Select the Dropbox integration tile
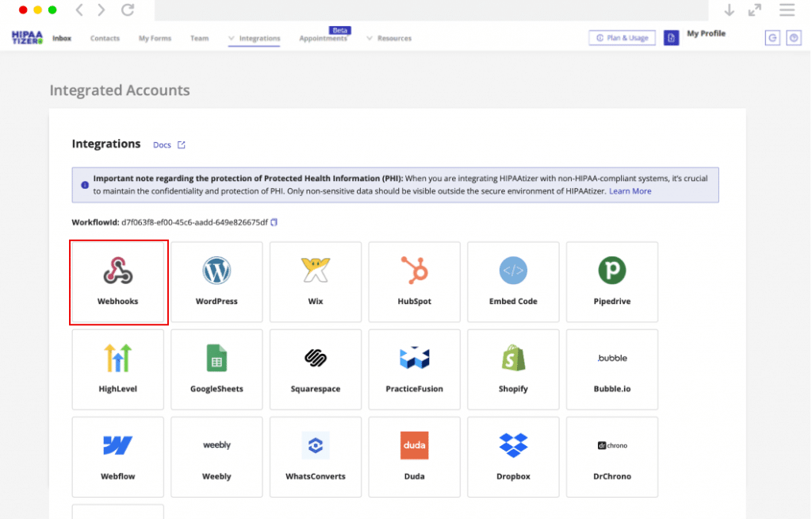 (x=513, y=457)
